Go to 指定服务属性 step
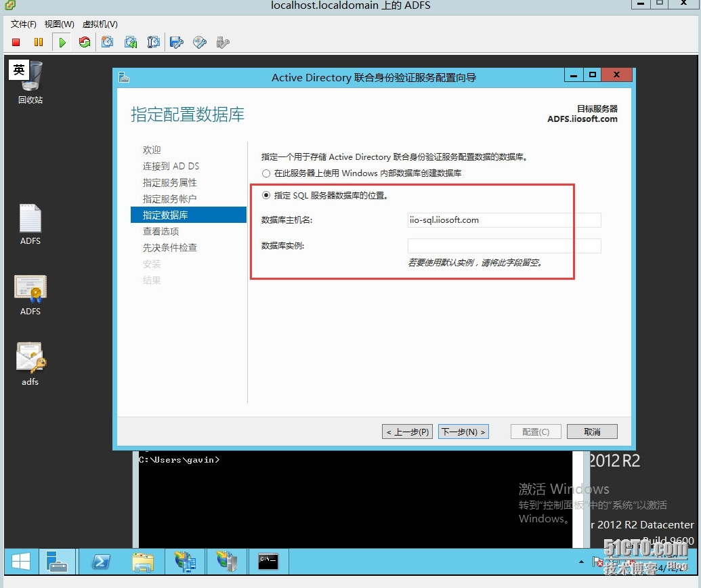 point(169,182)
